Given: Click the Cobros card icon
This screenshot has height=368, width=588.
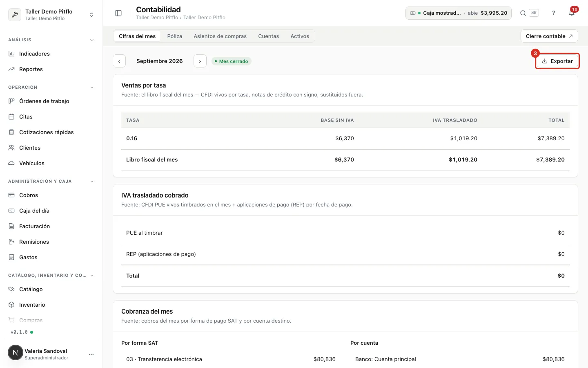Looking at the screenshot, I should tap(11, 195).
